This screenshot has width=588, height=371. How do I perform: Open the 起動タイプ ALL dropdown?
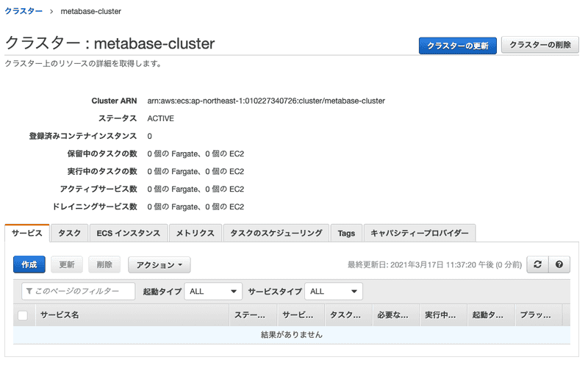point(212,292)
